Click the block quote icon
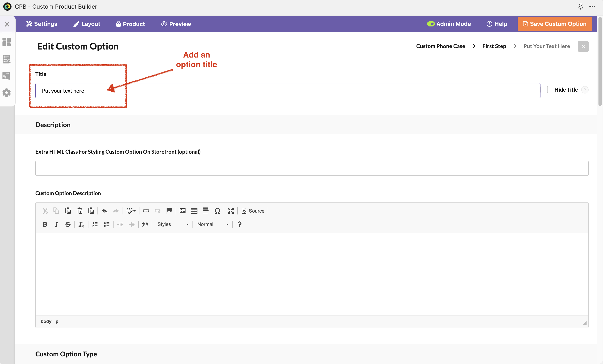The image size is (603, 364). 145,224
